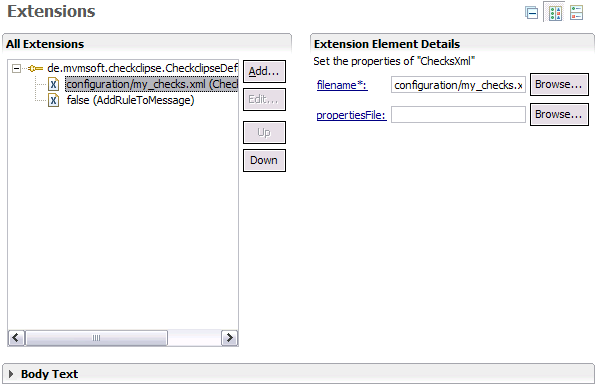Viewport: 599px width, 390px height.
Task: Focus the empty propertiesFile input field
Action: (458, 115)
